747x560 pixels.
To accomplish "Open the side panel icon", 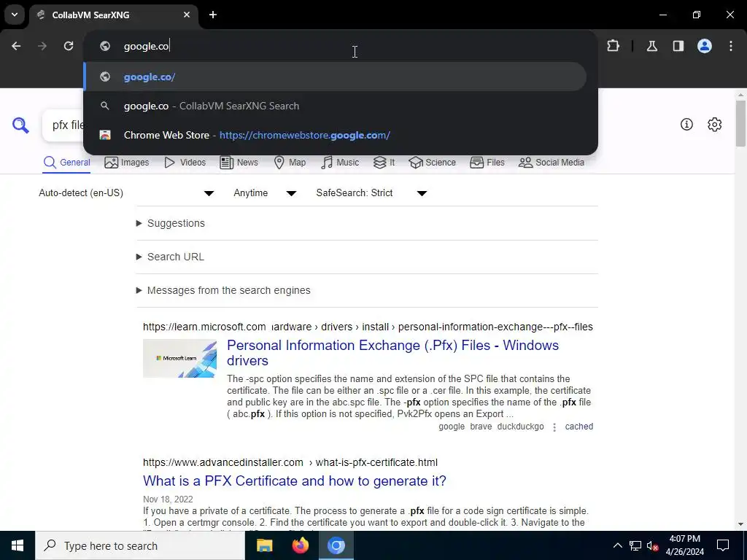I will click(678, 46).
